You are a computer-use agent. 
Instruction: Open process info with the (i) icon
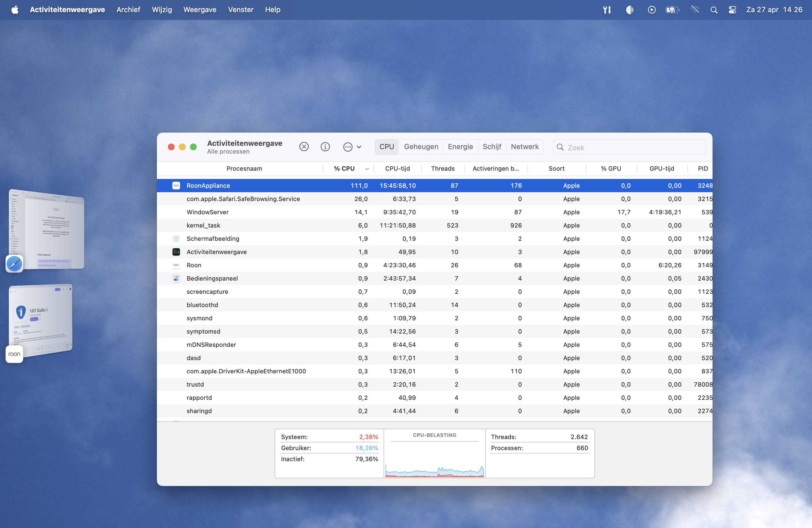325,147
